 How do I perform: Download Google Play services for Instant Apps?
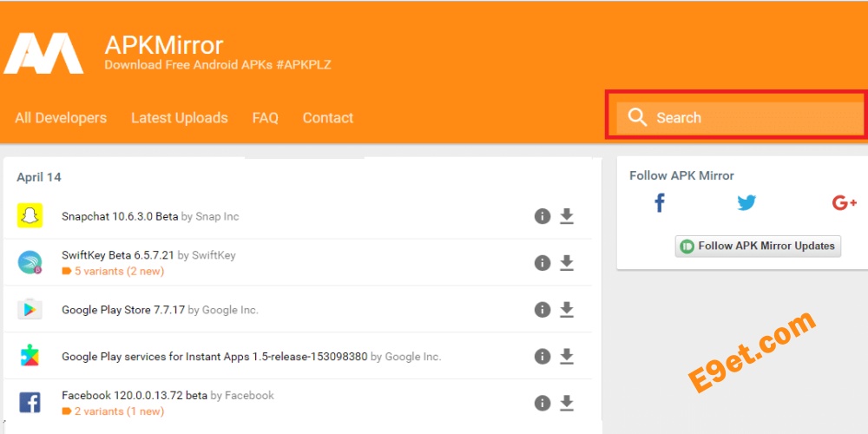coord(566,357)
